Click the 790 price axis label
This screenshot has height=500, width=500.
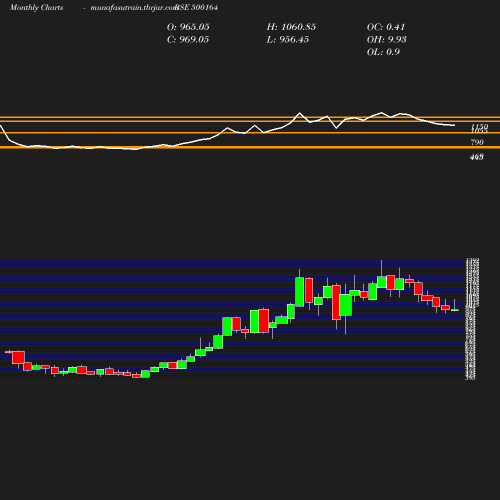tap(477, 142)
